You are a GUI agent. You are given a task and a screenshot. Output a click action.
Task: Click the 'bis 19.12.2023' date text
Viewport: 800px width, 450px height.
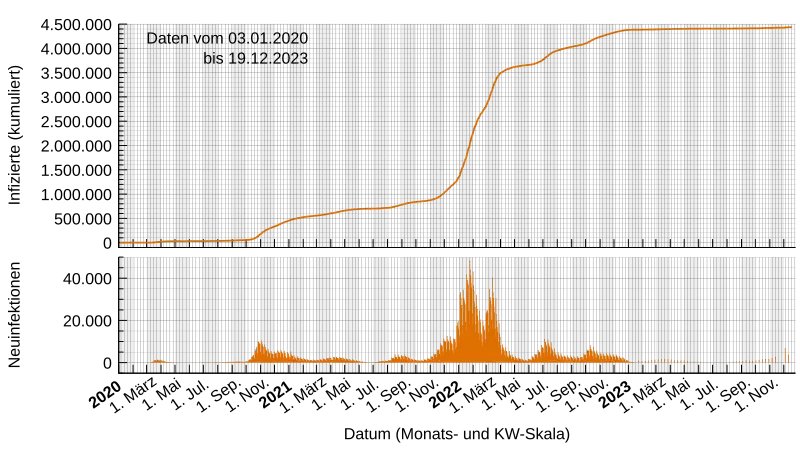(255, 59)
